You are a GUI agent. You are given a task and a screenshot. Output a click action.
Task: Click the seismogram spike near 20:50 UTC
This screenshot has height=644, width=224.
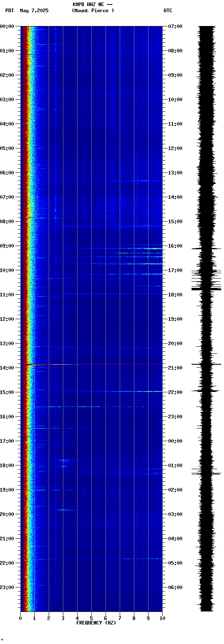coord(206,364)
